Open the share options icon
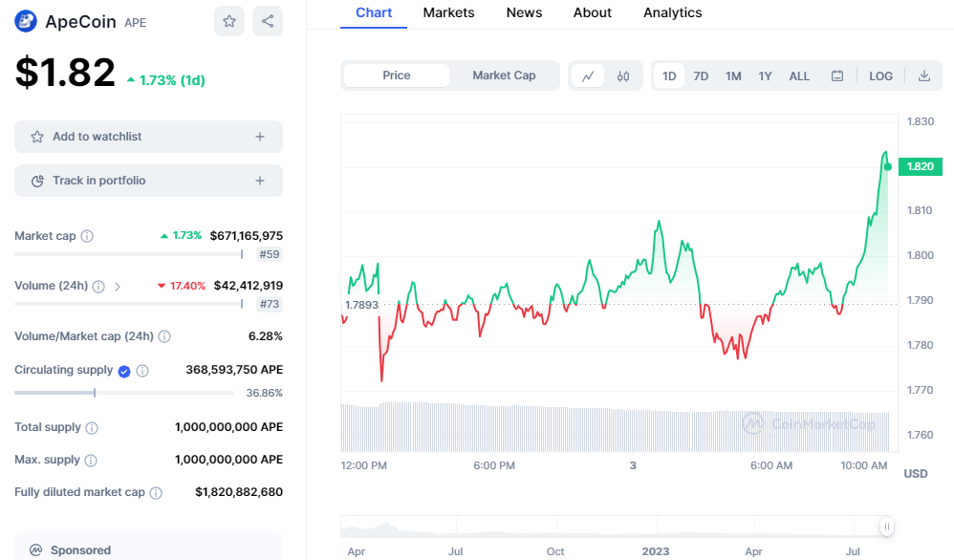The height and width of the screenshot is (560, 954). coord(268,21)
